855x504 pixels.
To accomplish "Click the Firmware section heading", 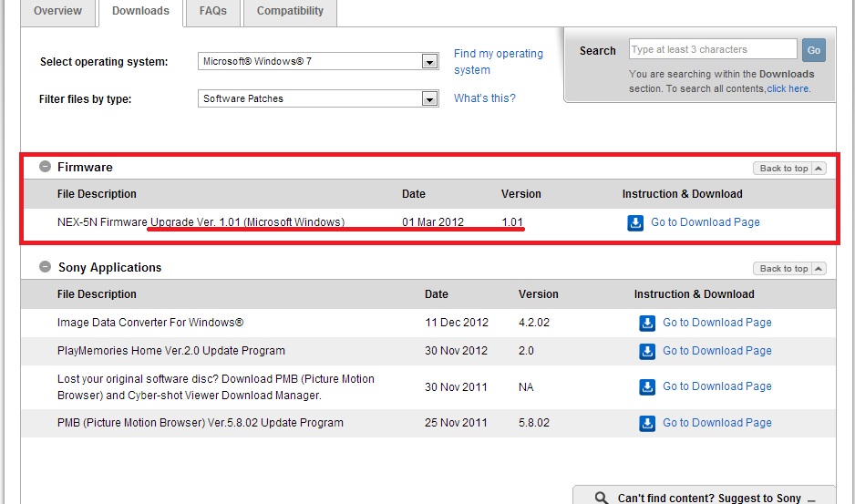I will [x=85, y=167].
